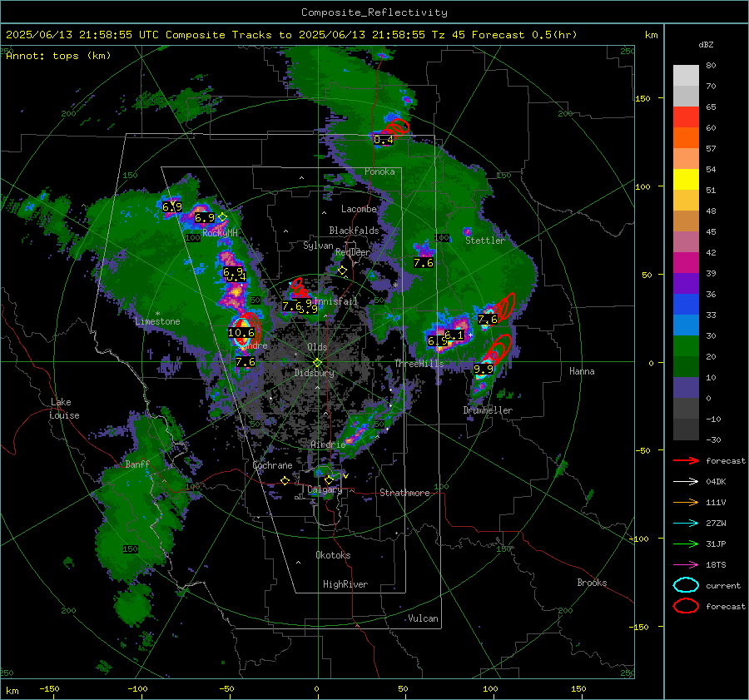Screen dimensions: 749x700
Task: Pick the bright green 30 dBZ swatch
Action: [x=686, y=346]
